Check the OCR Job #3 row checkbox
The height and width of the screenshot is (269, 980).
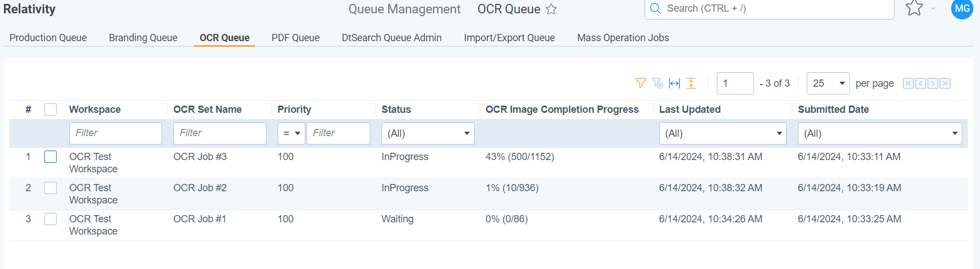coord(51,157)
